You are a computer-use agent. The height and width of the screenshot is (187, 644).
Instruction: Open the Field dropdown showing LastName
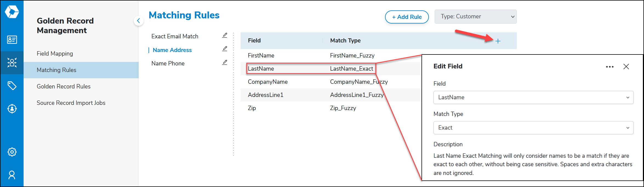[533, 97]
